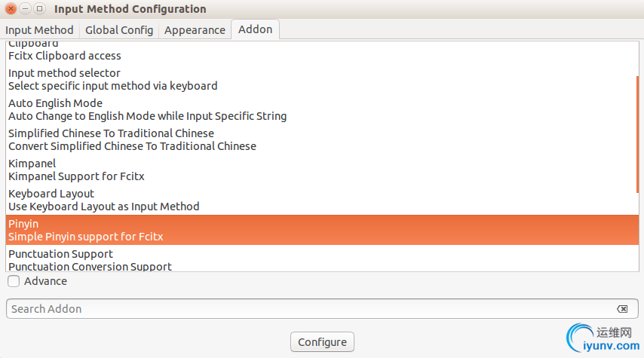Select the Auto English Mode addon
Image resolution: width=644 pixels, height=358 pixels.
[323, 109]
